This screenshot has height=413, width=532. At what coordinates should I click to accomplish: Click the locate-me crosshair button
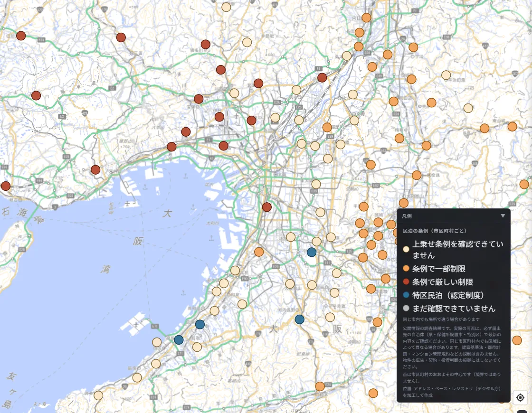pyautogui.click(x=520, y=397)
